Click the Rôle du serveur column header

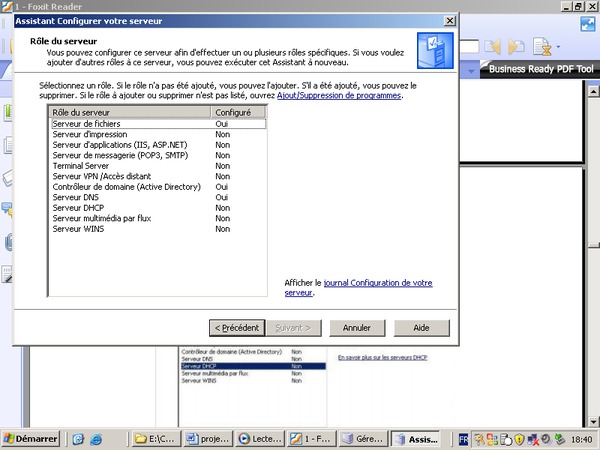pos(130,113)
